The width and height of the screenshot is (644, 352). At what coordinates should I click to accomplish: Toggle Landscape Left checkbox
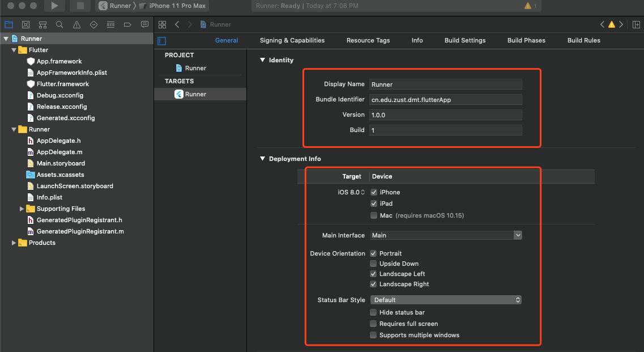coord(373,274)
